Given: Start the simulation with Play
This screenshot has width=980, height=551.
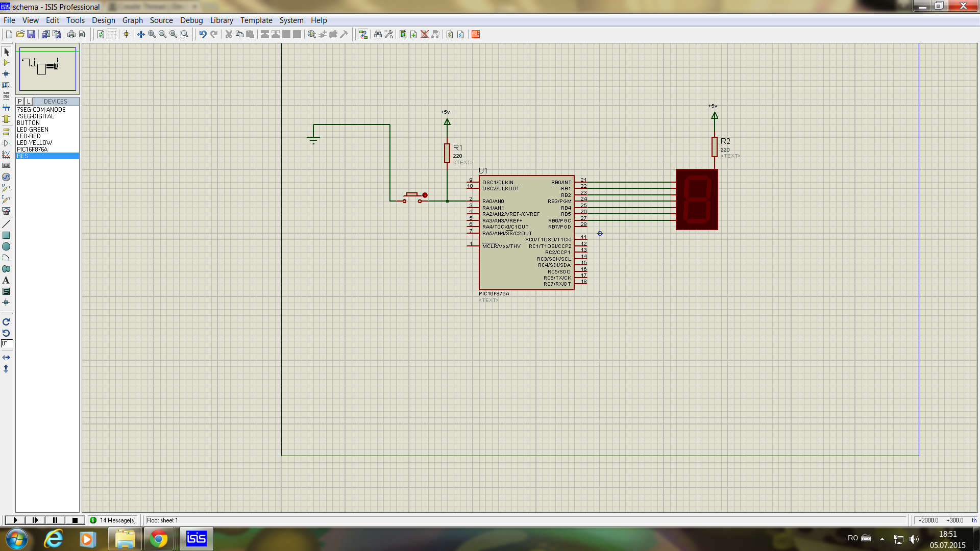Looking at the screenshot, I should (15, 520).
